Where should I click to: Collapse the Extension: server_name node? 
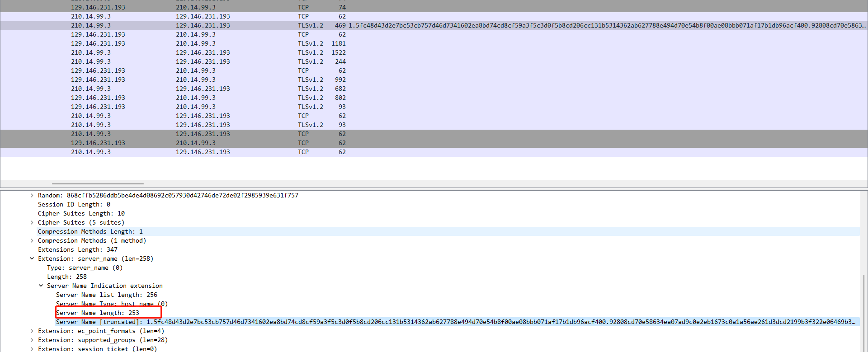[32, 258]
